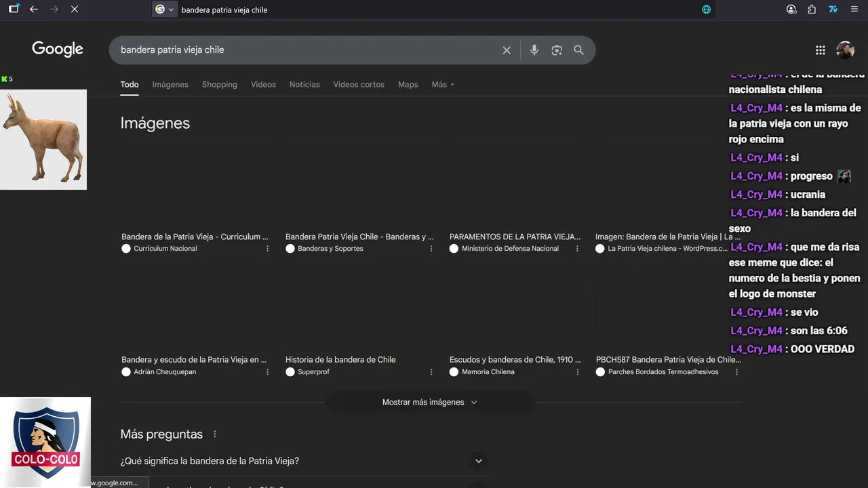Clear the search box with X
Image resolution: width=868 pixels, height=488 pixels.
[x=507, y=50]
